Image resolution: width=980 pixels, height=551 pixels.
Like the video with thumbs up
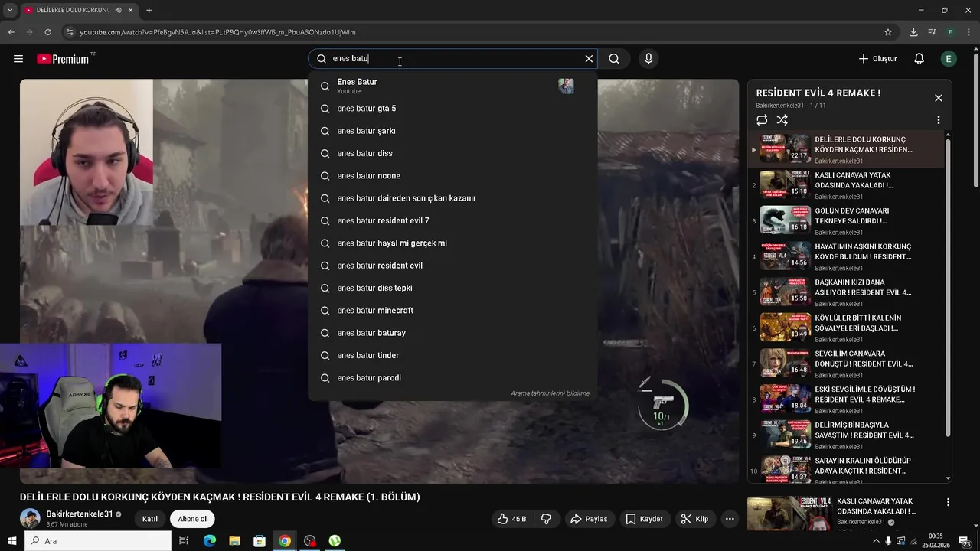[x=511, y=519]
